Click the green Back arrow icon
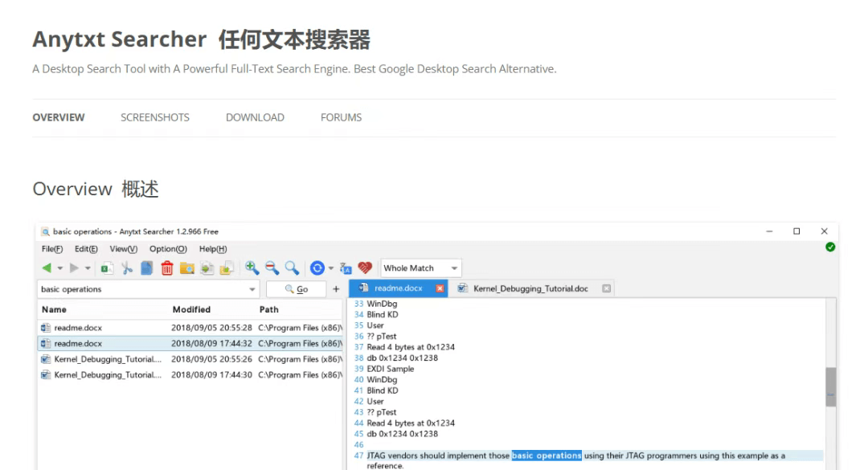868x470 pixels. pyautogui.click(x=47, y=268)
